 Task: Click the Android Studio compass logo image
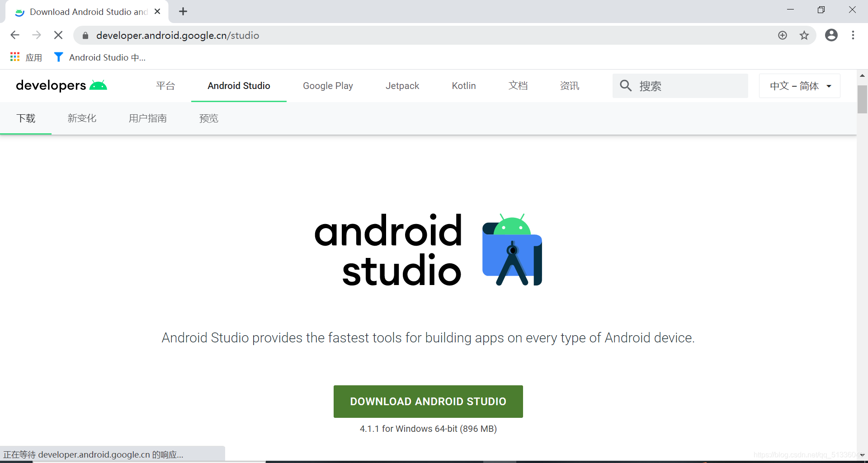coord(512,250)
